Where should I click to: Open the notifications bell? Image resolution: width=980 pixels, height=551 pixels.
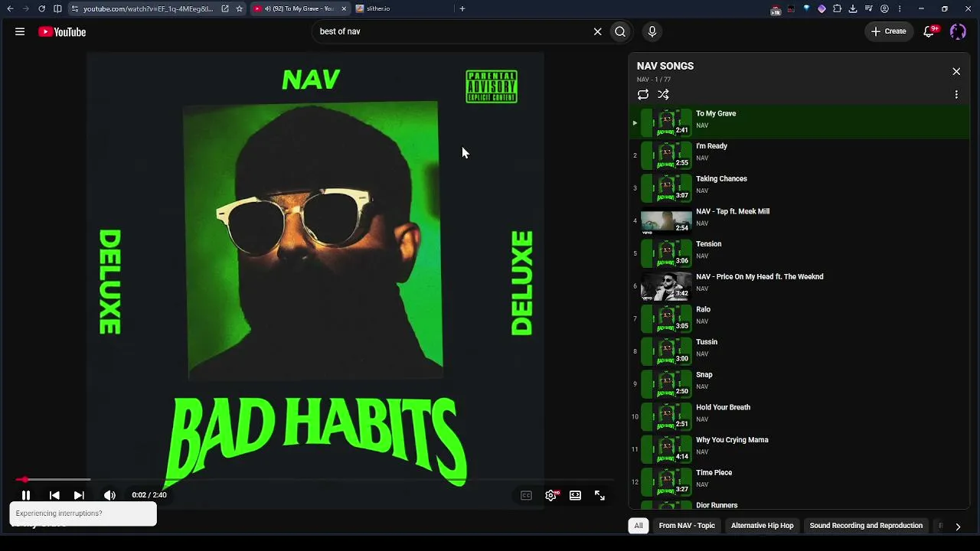(x=929, y=31)
